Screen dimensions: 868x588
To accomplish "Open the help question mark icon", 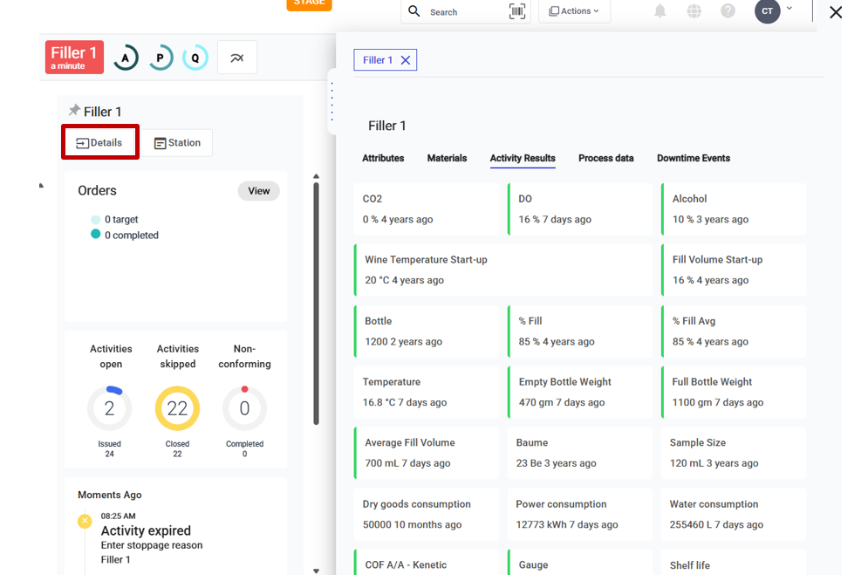I will [728, 11].
